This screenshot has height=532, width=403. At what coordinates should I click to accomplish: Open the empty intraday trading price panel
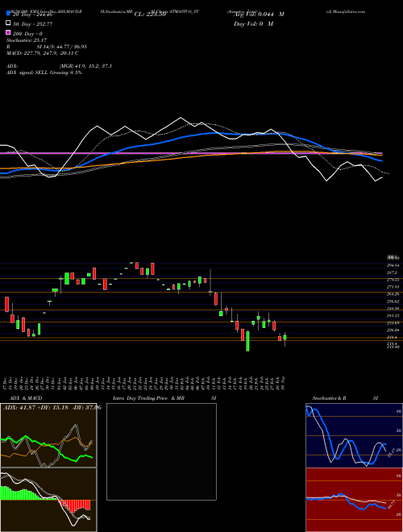coord(161,451)
